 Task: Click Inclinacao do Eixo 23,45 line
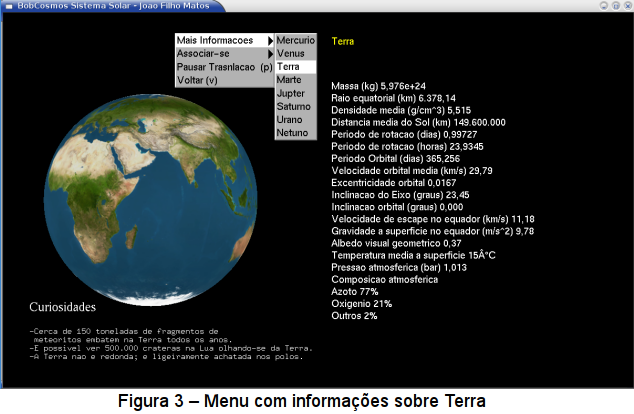[x=400, y=195]
